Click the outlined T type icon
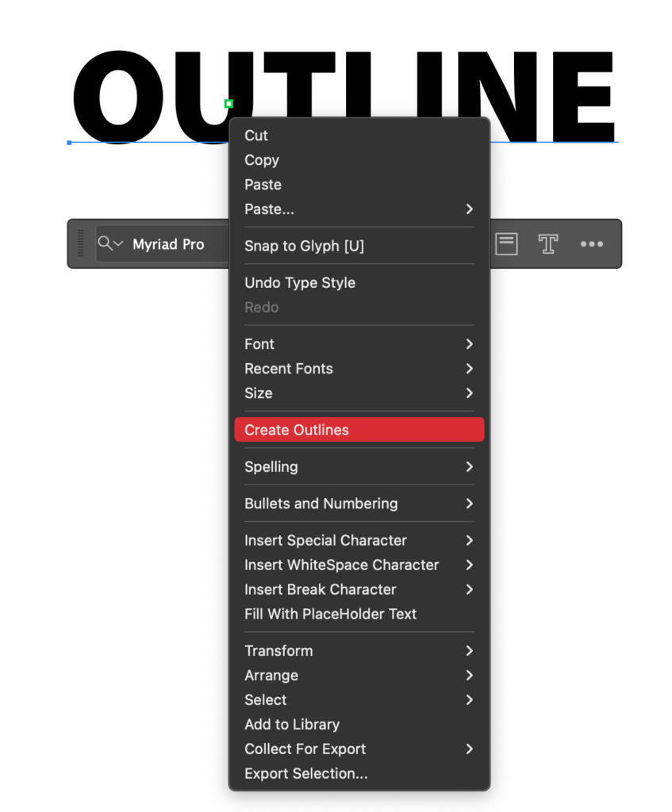 tap(547, 243)
